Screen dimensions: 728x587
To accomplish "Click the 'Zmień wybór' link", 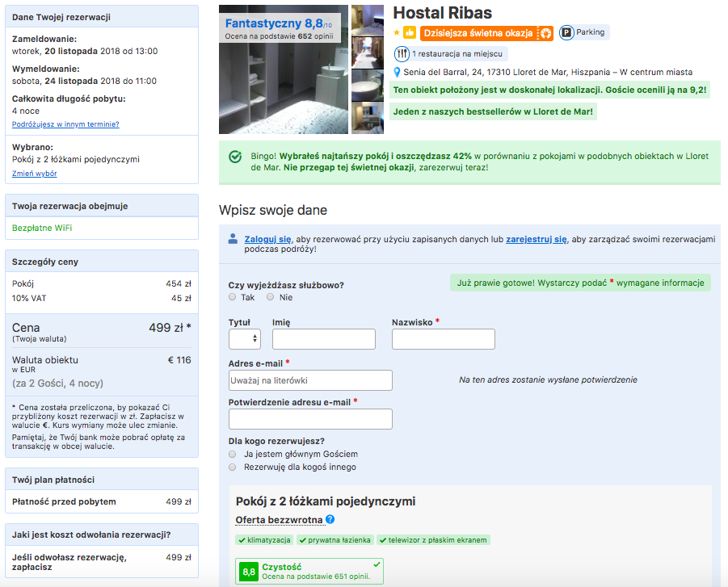I will pyautogui.click(x=34, y=174).
